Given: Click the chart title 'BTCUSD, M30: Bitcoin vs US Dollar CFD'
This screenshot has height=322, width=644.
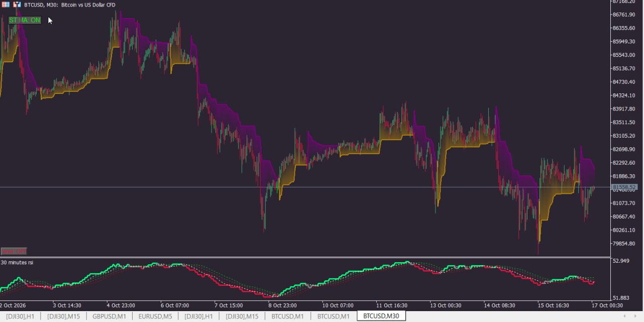Looking at the screenshot, I should tap(70, 5).
